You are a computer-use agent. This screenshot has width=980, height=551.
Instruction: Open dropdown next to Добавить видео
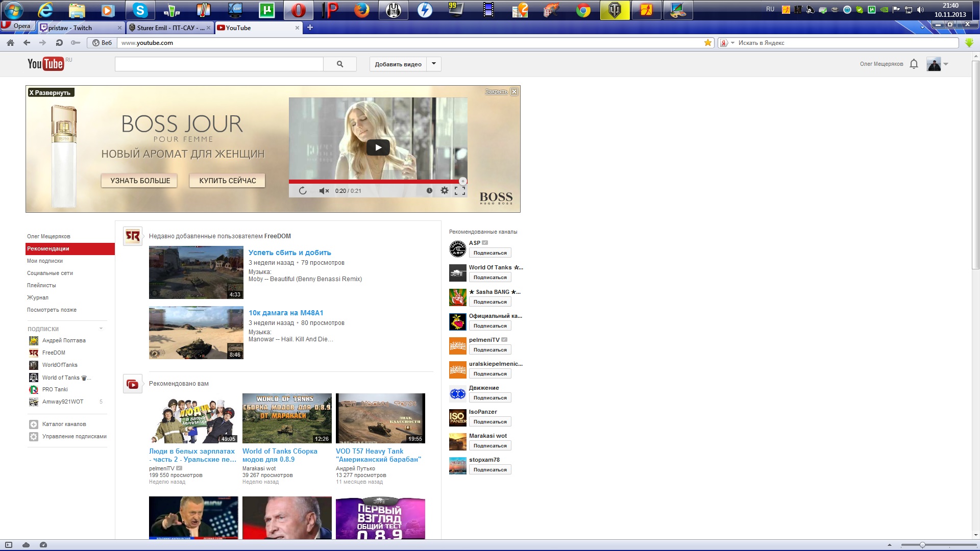pos(434,64)
